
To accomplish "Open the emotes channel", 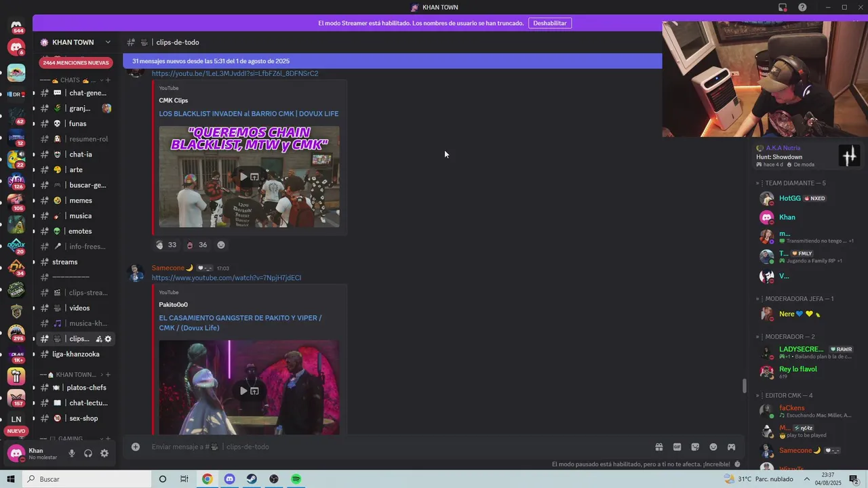I will click(76, 231).
